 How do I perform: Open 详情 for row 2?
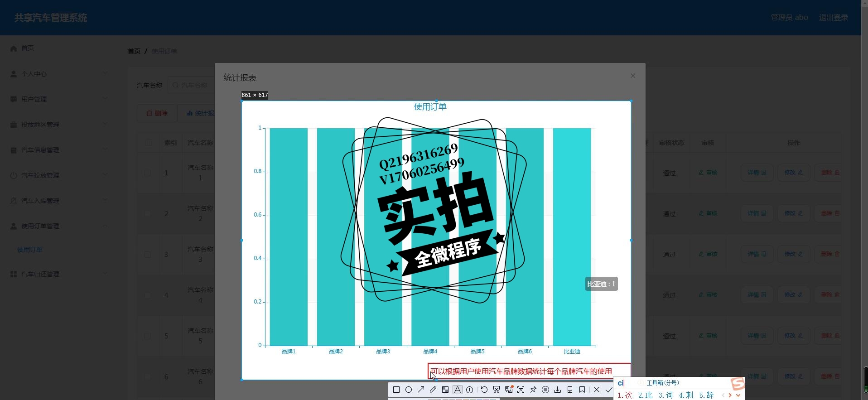coord(757,213)
